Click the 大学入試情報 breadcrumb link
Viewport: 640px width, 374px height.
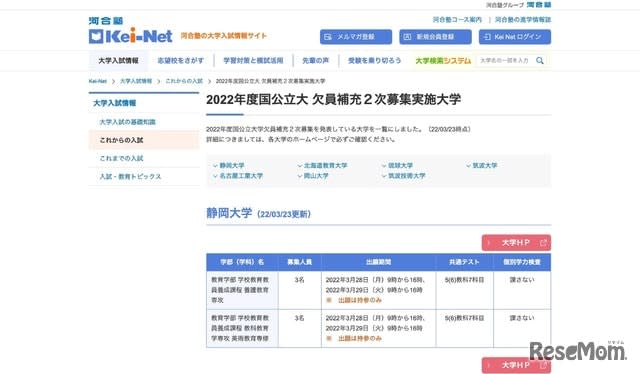coord(136,81)
